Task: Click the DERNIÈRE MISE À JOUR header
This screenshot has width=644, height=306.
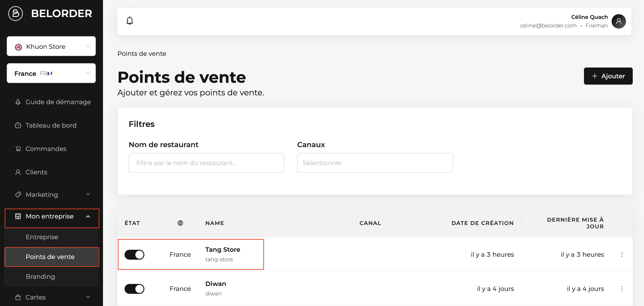Action: tap(575, 223)
